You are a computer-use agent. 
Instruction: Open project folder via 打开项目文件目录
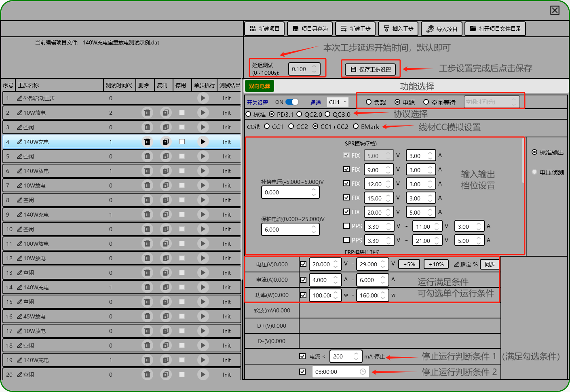[495, 29]
